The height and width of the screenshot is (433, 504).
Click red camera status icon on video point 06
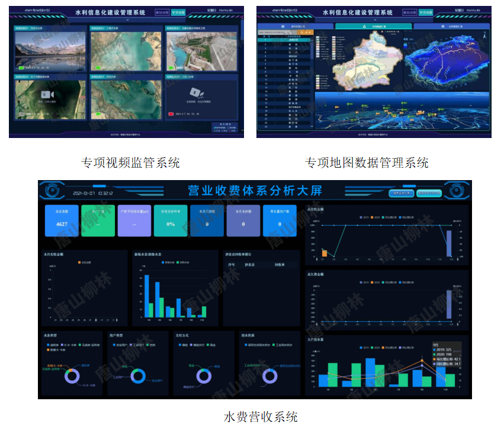tap(170, 113)
